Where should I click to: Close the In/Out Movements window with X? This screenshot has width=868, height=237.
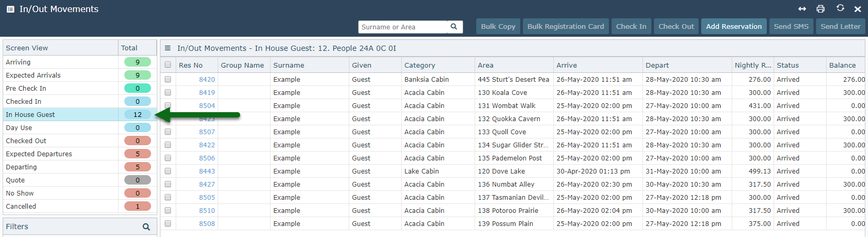coord(858,9)
